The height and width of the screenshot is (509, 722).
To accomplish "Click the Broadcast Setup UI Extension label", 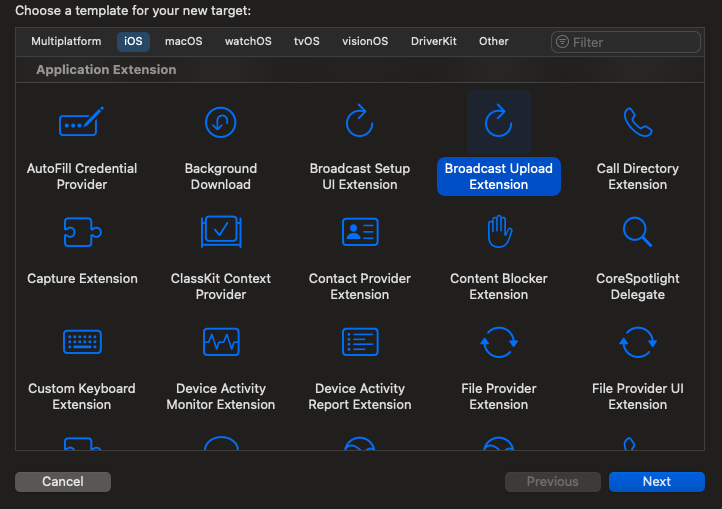I will 360,176.
